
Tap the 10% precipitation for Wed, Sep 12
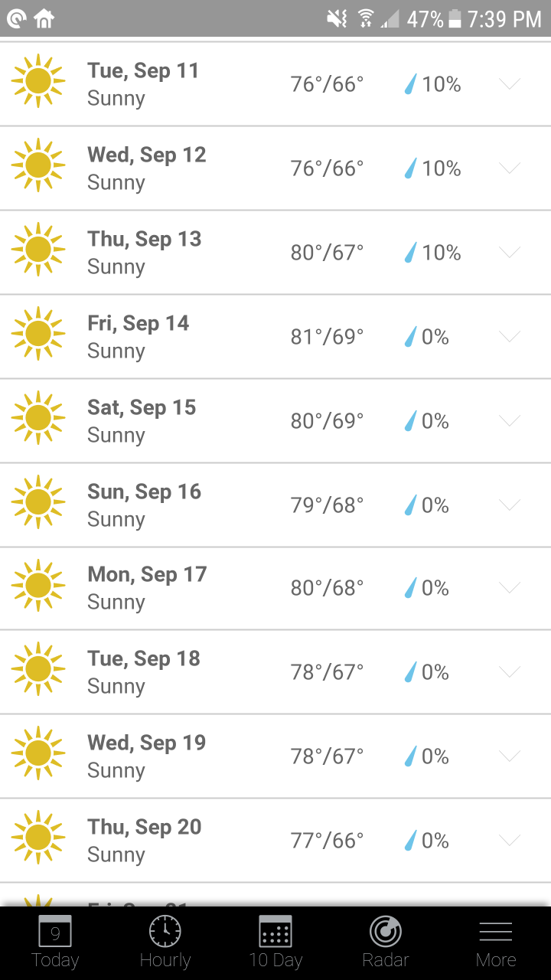[442, 168]
